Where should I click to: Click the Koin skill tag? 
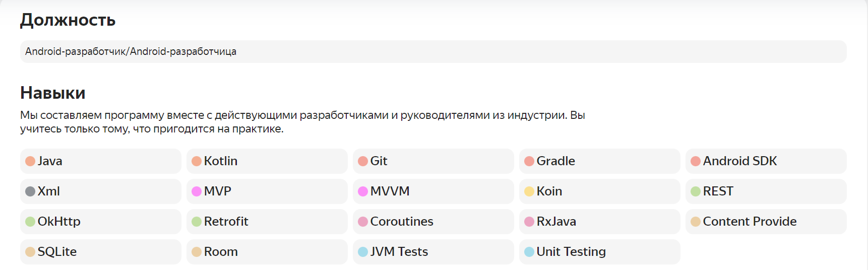point(599,191)
